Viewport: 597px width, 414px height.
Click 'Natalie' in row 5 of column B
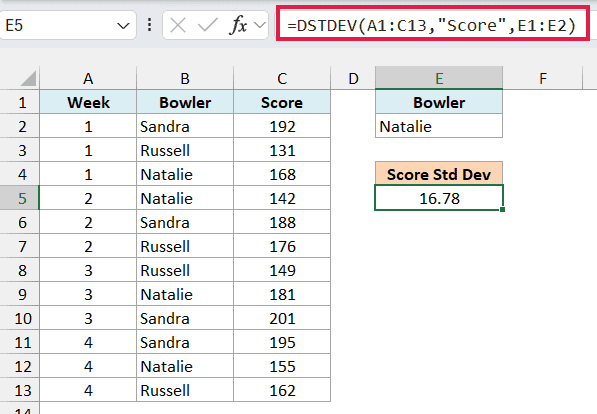point(185,198)
